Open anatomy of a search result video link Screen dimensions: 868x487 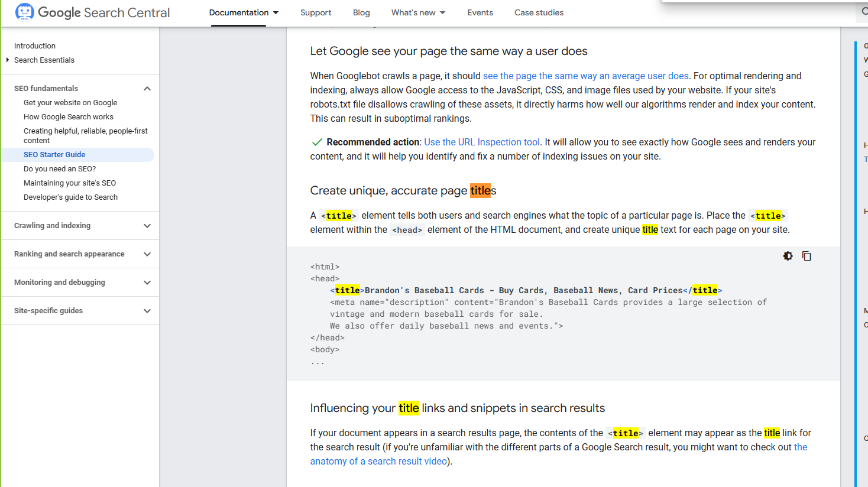point(378,461)
